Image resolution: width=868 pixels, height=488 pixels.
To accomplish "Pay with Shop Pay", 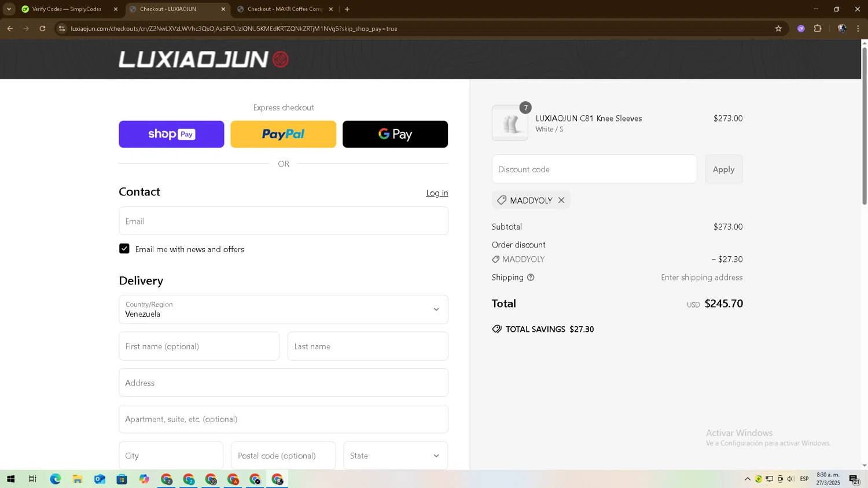I will [x=171, y=134].
